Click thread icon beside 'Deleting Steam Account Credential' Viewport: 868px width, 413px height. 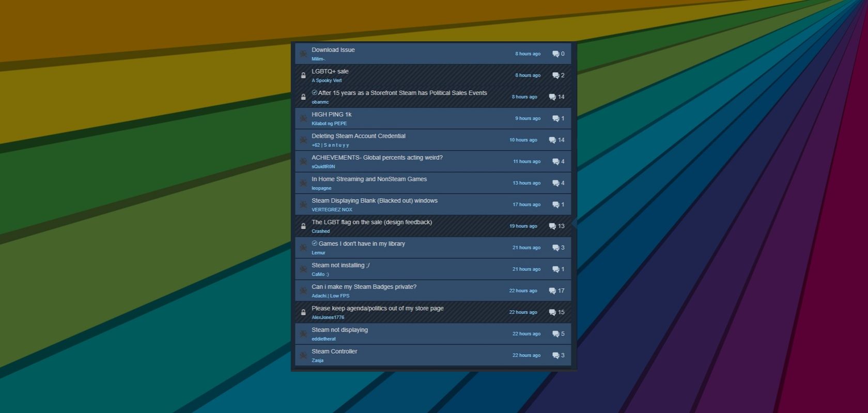pyautogui.click(x=303, y=140)
